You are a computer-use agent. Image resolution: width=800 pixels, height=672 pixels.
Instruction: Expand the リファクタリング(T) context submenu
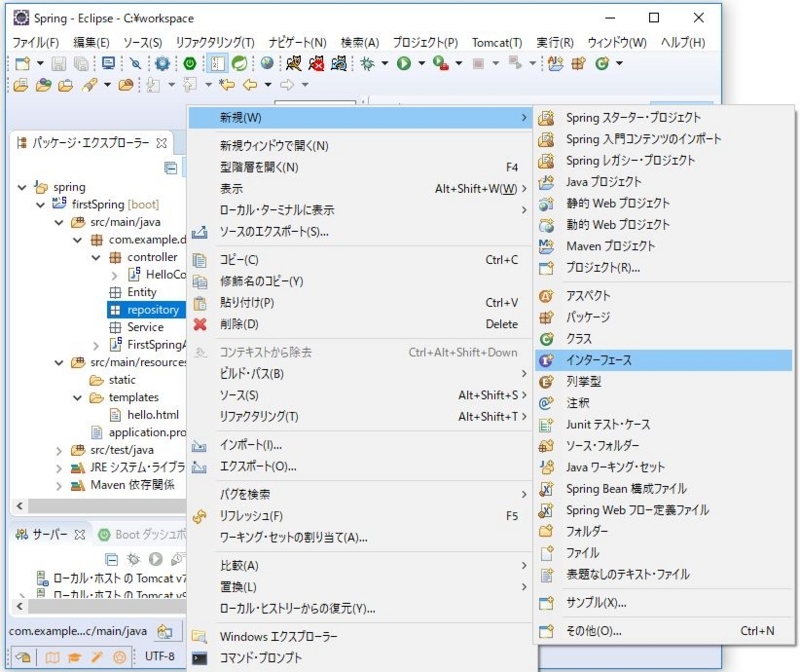(x=524, y=416)
